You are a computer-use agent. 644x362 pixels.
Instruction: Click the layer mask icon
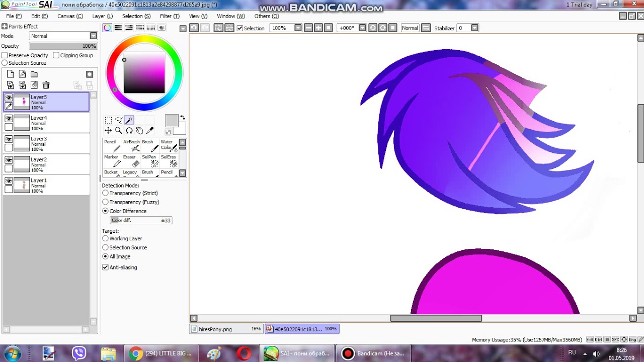click(90, 74)
